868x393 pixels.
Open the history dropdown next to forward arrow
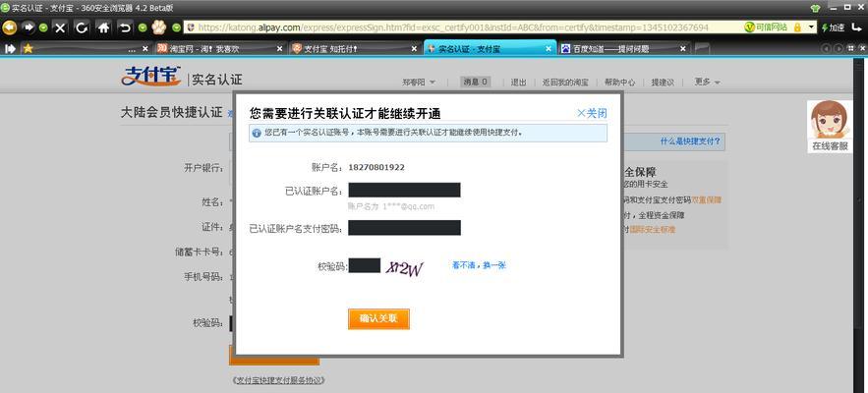point(43,28)
